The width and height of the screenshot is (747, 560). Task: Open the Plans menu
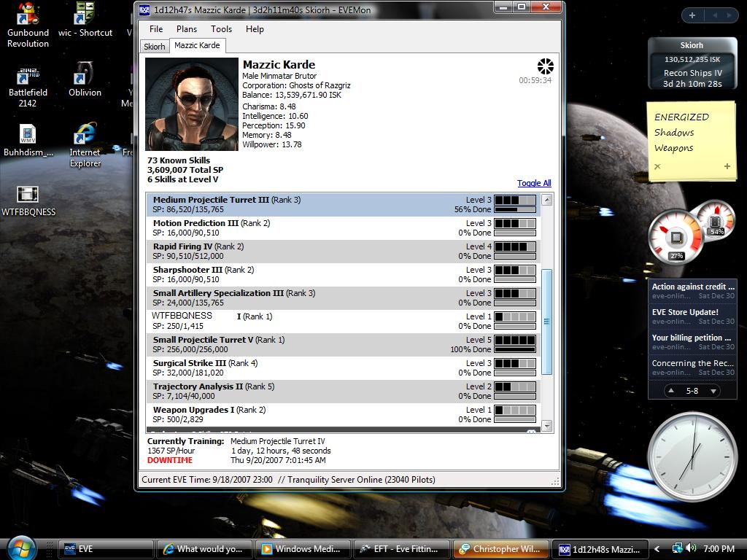click(x=186, y=29)
